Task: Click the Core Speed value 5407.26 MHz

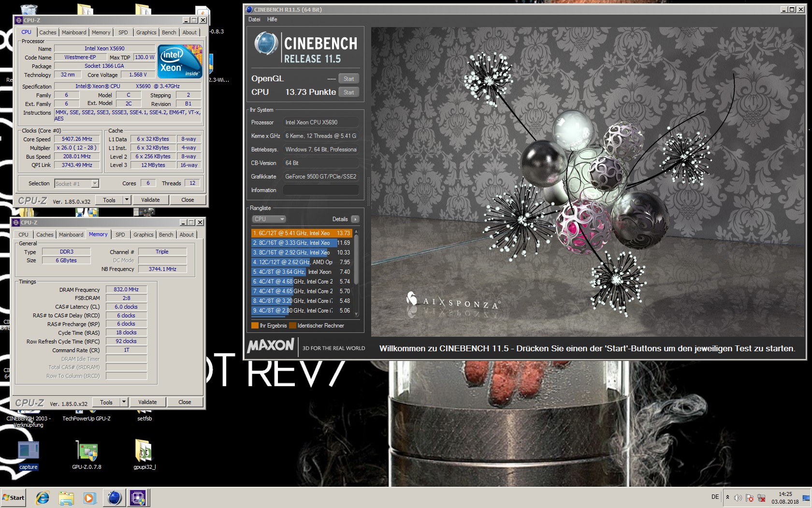Action: tap(77, 139)
